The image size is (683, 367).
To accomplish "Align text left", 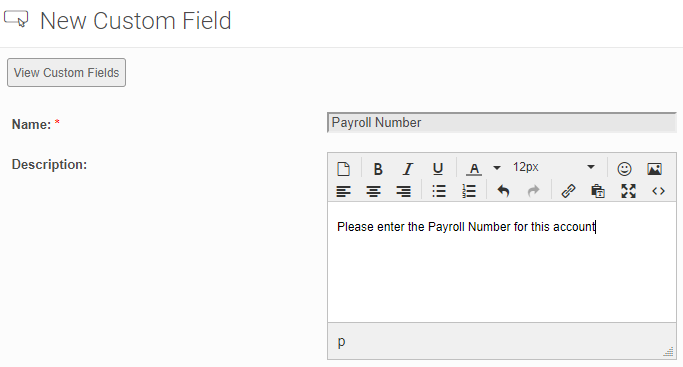I will point(343,191).
